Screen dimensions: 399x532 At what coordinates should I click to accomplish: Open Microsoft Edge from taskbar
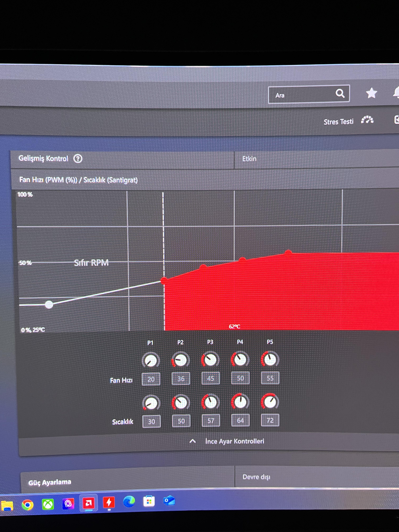coord(129,502)
